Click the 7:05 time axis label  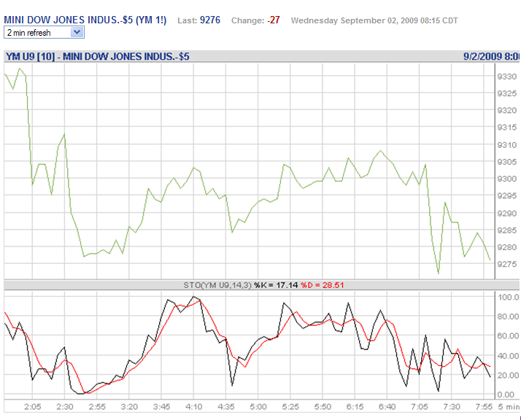(x=420, y=407)
